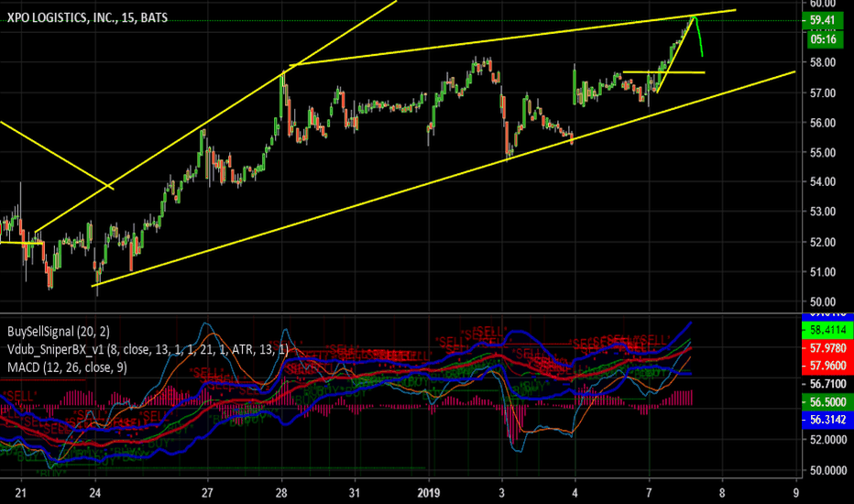Select the lower yellow channel trendline
This screenshot has height=504, width=854.
[443, 179]
